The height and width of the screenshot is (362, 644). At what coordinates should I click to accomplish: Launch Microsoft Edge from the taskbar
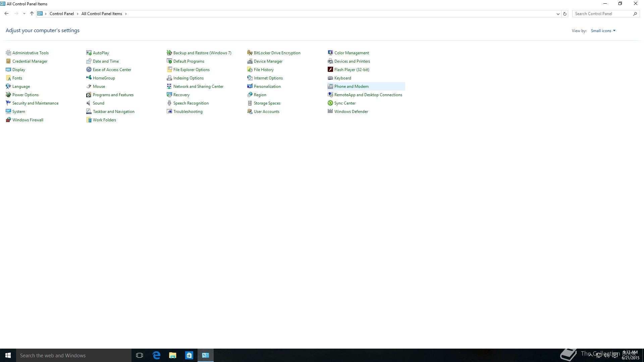pyautogui.click(x=156, y=355)
